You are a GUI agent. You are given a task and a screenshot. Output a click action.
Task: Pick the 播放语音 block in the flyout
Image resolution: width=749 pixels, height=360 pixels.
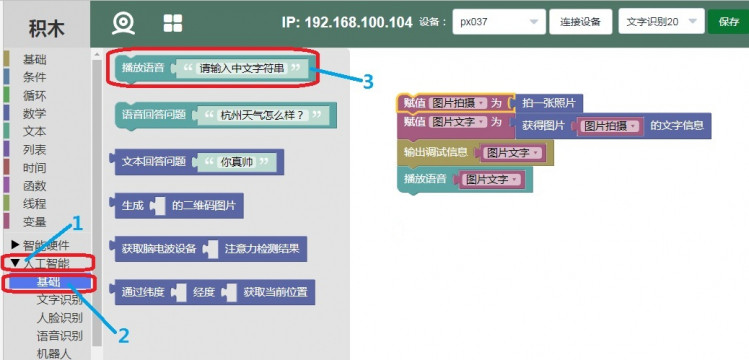tap(142, 68)
